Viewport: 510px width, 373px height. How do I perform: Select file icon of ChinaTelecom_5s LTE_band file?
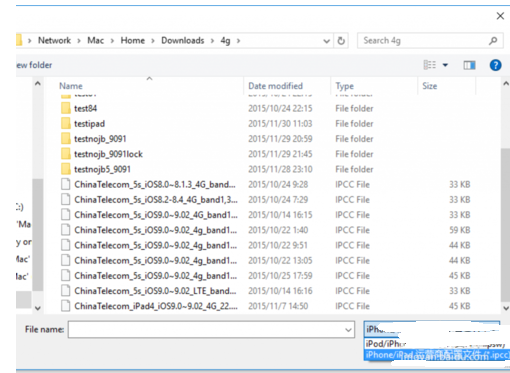(x=66, y=291)
